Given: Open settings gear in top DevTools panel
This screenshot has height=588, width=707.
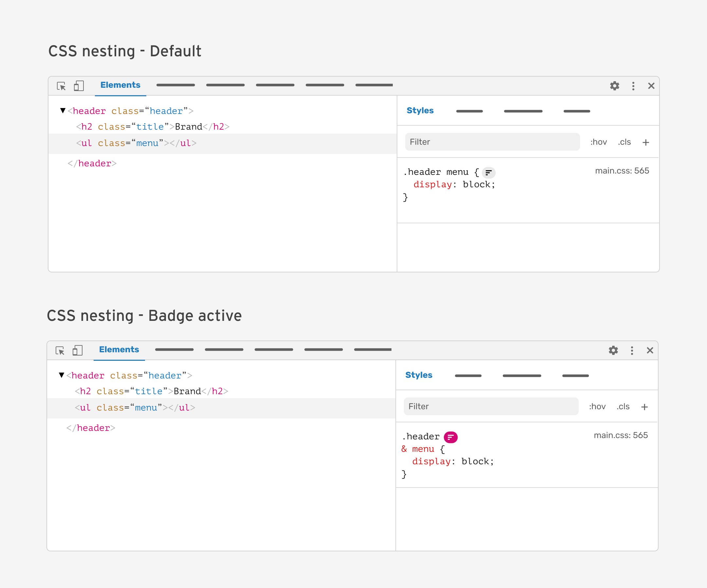Looking at the screenshot, I should click(x=614, y=86).
